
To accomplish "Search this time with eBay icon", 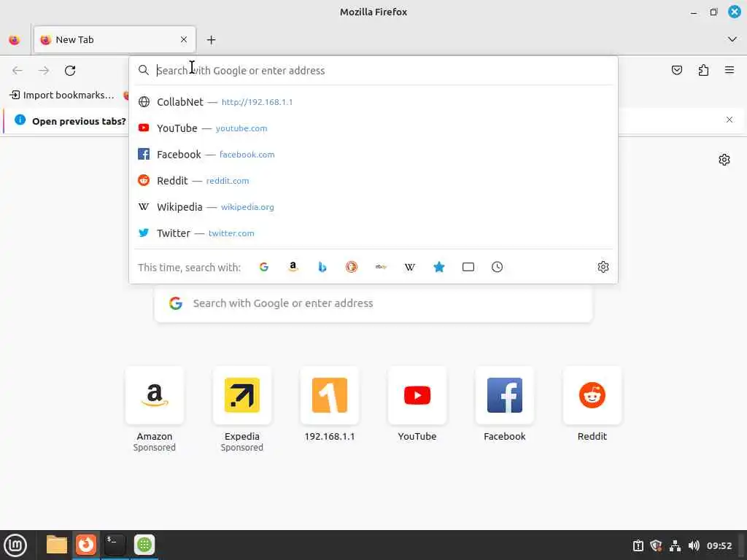I will coord(381,267).
